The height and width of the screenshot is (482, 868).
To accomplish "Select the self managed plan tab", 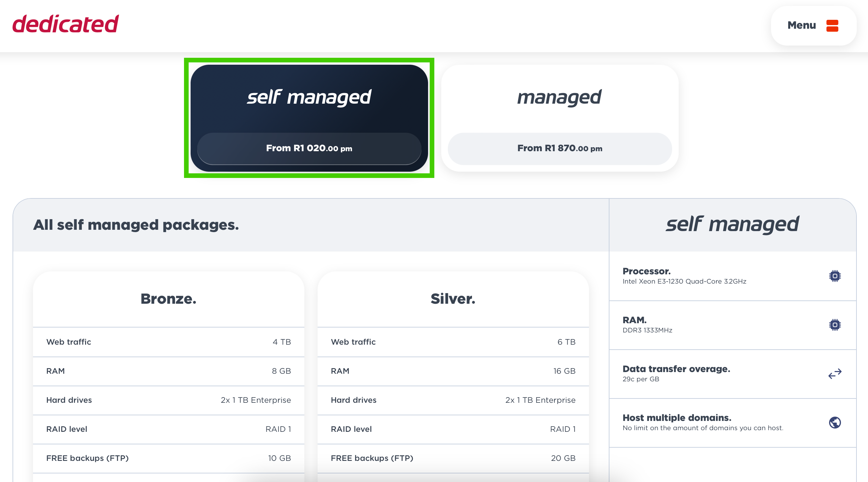I will click(309, 97).
